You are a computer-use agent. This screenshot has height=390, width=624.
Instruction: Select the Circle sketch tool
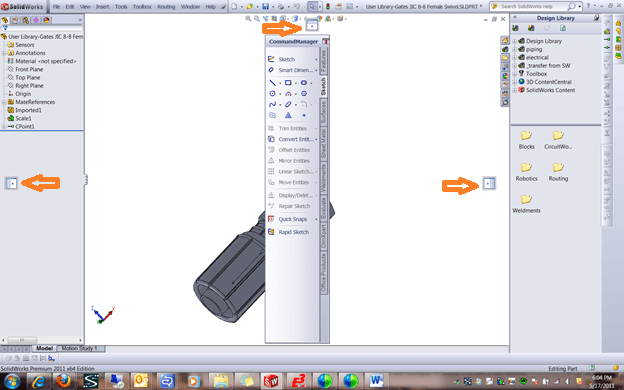point(272,94)
